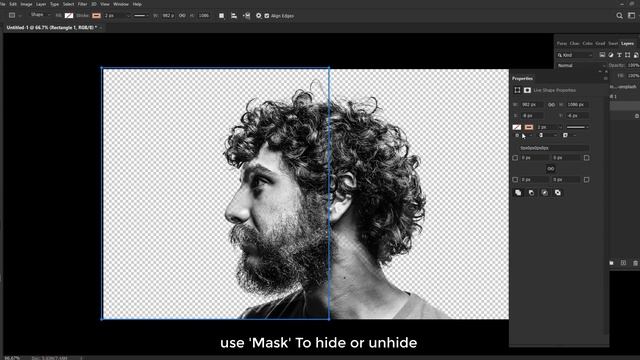This screenshot has height=360, width=640.
Task: Open the Image menu
Action: point(26,4)
